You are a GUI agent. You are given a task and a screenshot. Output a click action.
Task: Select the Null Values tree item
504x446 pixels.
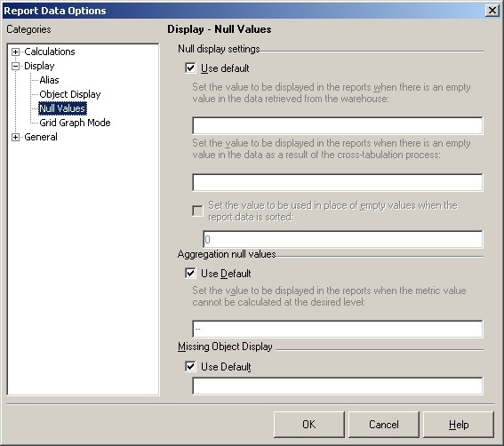pyautogui.click(x=62, y=108)
